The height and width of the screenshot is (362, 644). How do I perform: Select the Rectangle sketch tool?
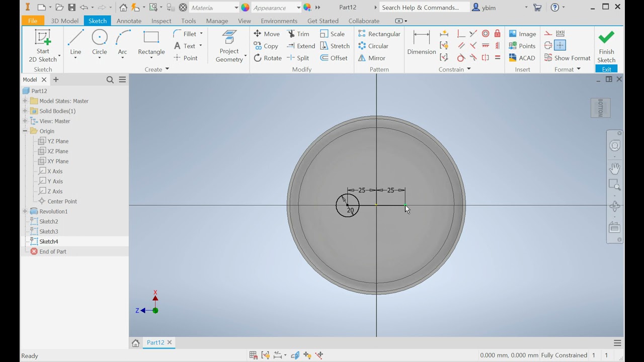[x=151, y=42]
